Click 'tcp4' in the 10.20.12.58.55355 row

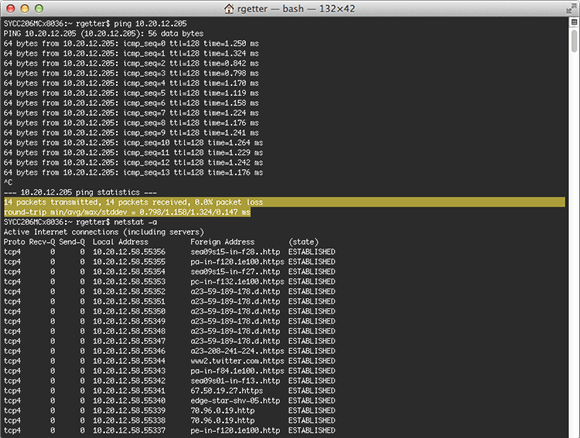[x=12, y=262]
